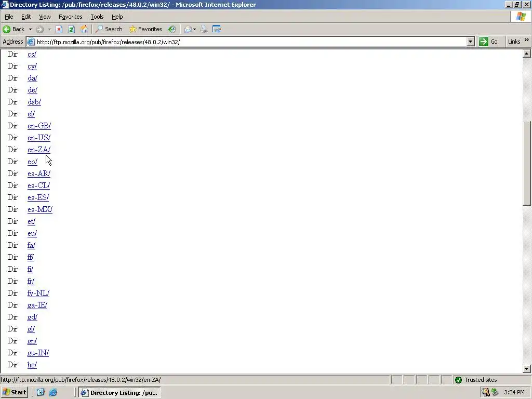Click the History toolbar icon
532x399 pixels.
point(172,29)
